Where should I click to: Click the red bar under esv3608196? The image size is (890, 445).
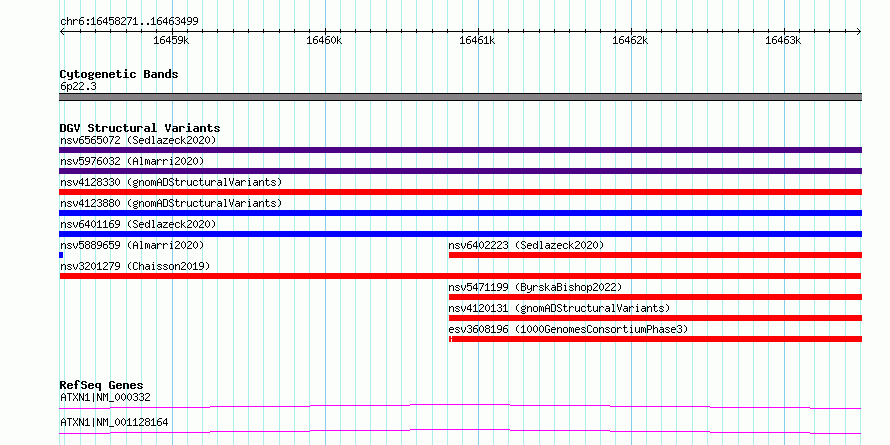[x=656, y=339]
